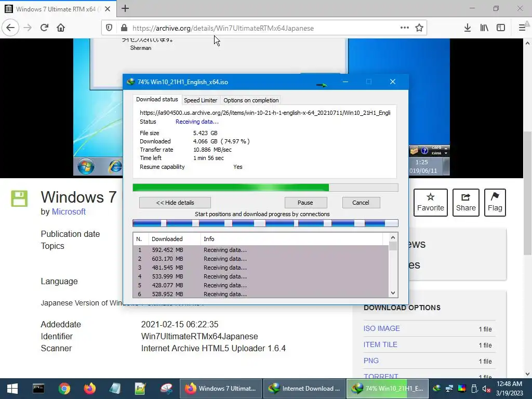Click the Firefox forward arrow

28,28
